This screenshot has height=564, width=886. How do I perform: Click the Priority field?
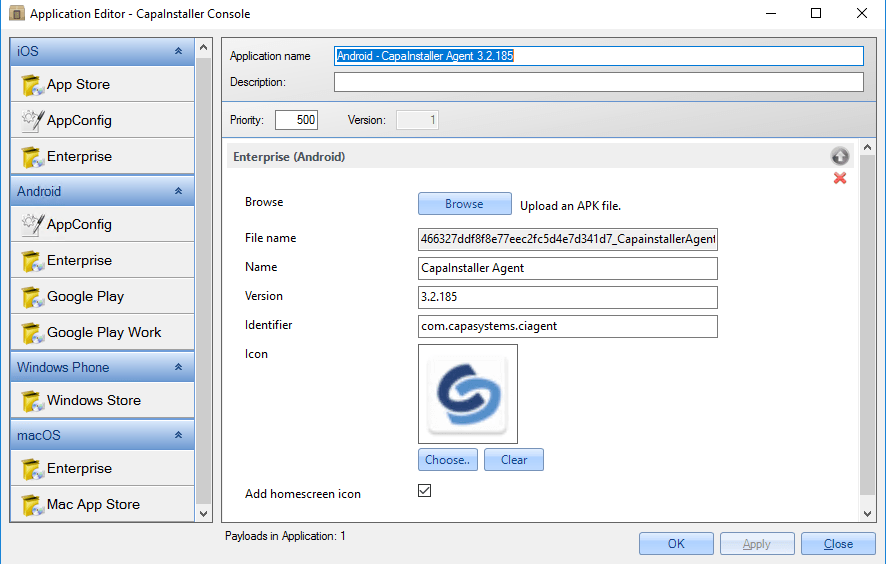pos(296,120)
